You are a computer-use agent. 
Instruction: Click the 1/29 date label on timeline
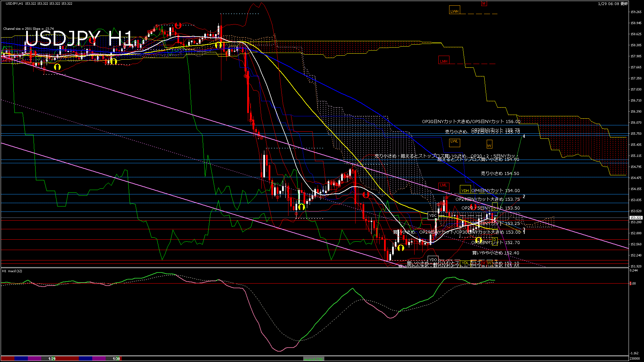[52, 359]
